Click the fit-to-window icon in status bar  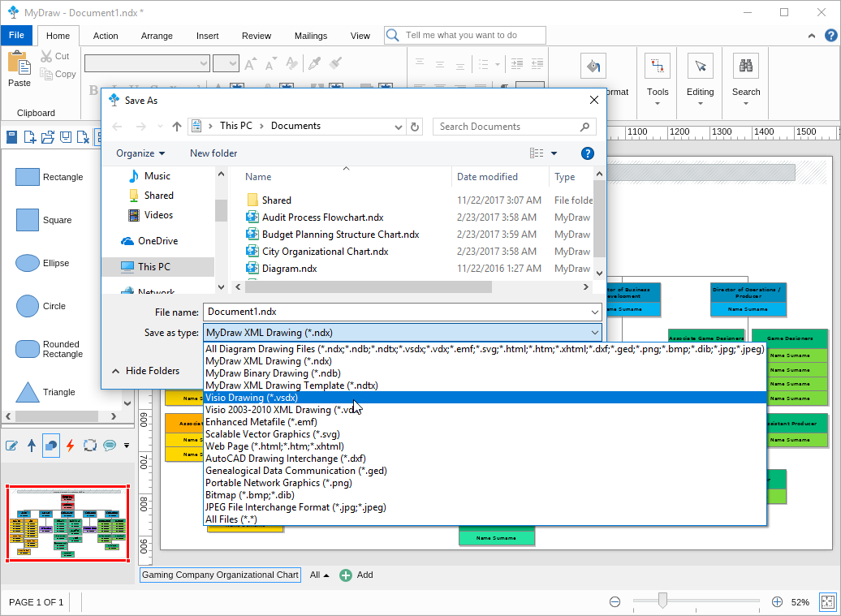pos(827,602)
